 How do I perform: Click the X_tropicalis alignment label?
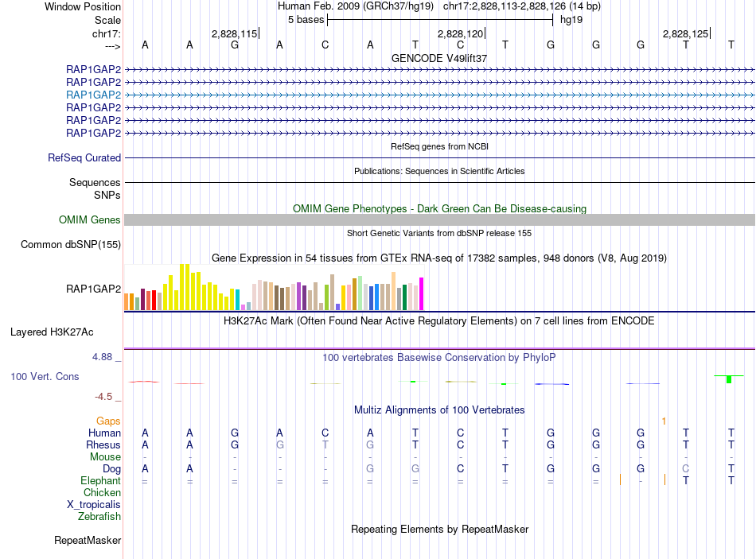pyautogui.click(x=94, y=505)
